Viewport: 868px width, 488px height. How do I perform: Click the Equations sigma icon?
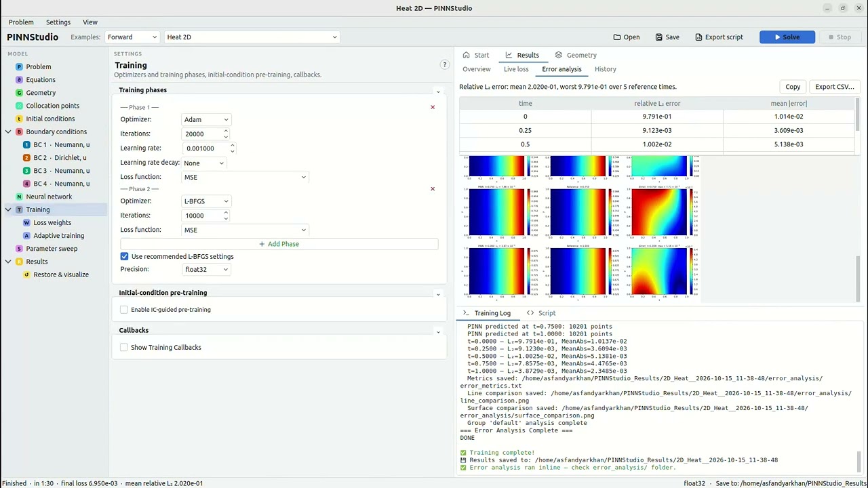[19, 79]
